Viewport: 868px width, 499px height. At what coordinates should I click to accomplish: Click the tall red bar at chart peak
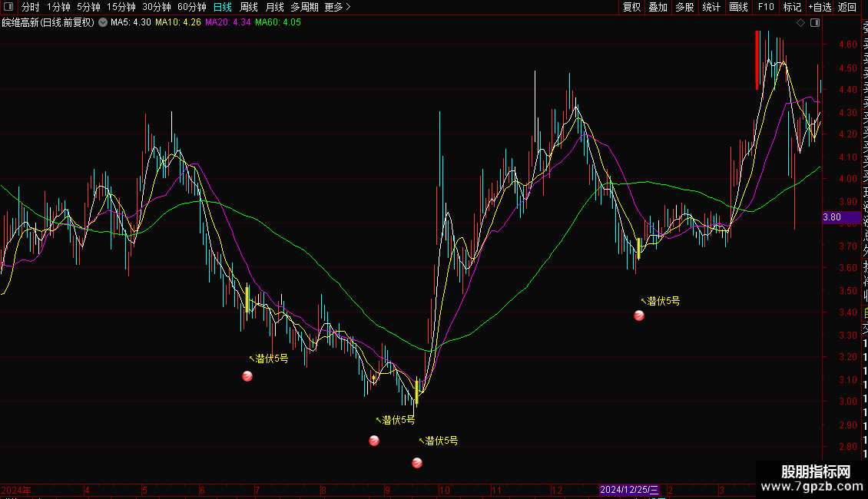point(757,61)
